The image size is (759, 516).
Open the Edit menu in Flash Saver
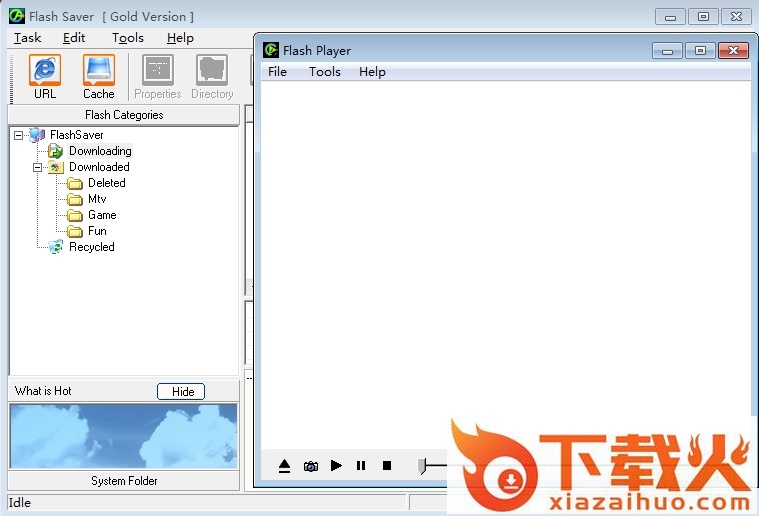click(74, 38)
